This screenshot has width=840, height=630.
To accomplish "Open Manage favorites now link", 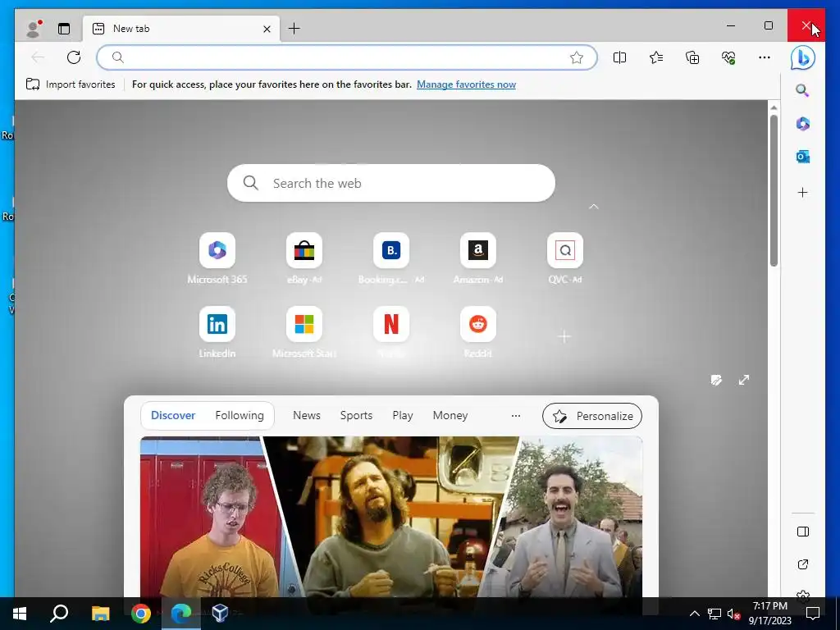I will [466, 84].
